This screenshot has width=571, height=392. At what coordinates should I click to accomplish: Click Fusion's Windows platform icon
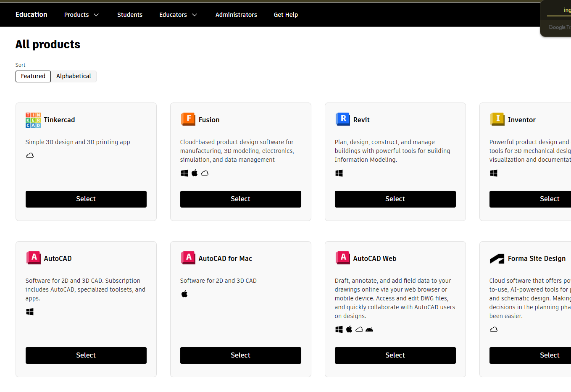click(x=184, y=173)
